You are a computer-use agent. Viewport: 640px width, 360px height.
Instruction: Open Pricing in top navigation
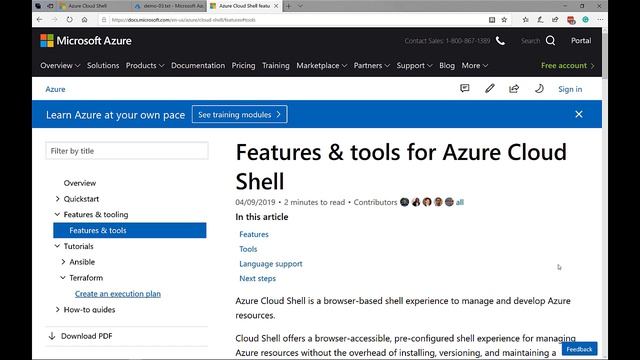243,65
